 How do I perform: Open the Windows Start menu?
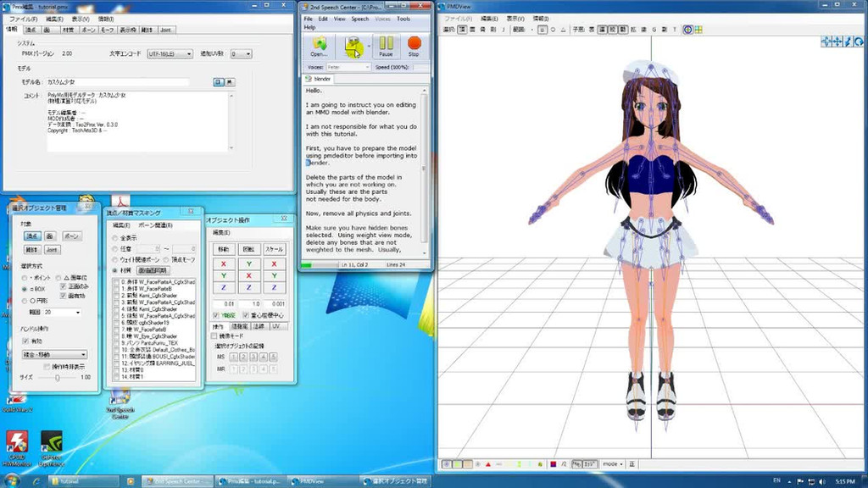tap(11, 481)
